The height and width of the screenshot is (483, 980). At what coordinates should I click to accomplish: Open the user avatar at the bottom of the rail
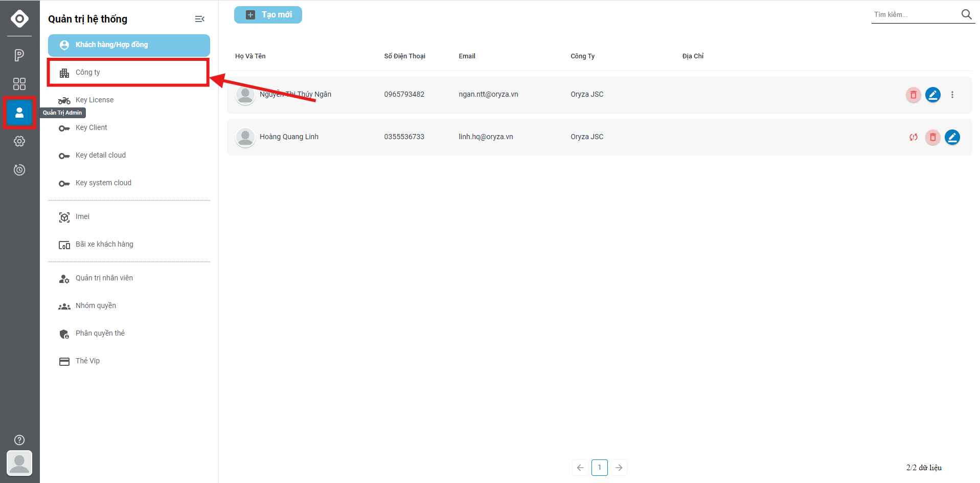point(19,464)
